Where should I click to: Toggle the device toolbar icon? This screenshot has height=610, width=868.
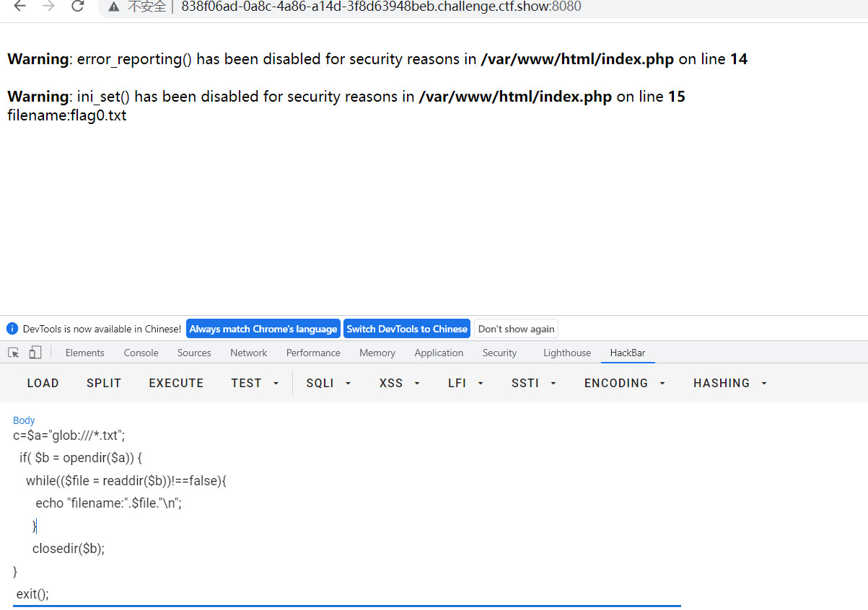pos(35,353)
